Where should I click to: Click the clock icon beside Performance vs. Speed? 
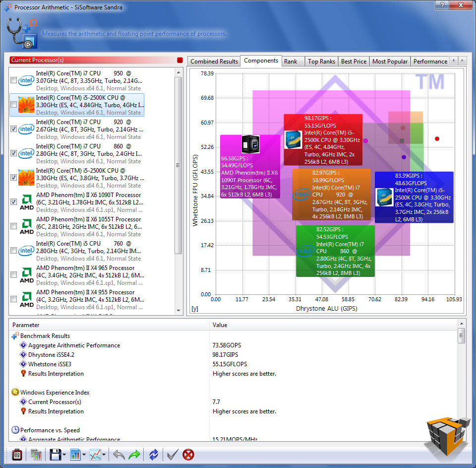pos(15,430)
